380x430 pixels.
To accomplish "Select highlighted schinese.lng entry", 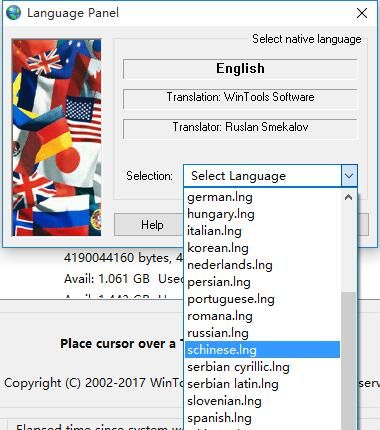I will coord(262,350).
